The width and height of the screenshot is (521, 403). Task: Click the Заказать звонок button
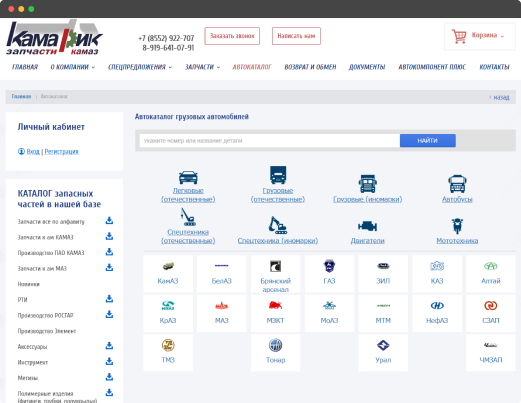click(x=232, y=36)
